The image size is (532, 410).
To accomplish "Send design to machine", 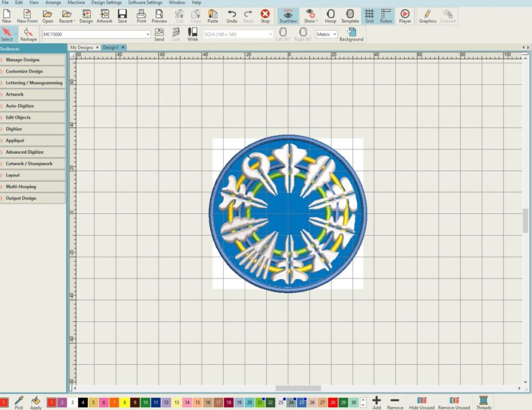I will click(159, 35).
